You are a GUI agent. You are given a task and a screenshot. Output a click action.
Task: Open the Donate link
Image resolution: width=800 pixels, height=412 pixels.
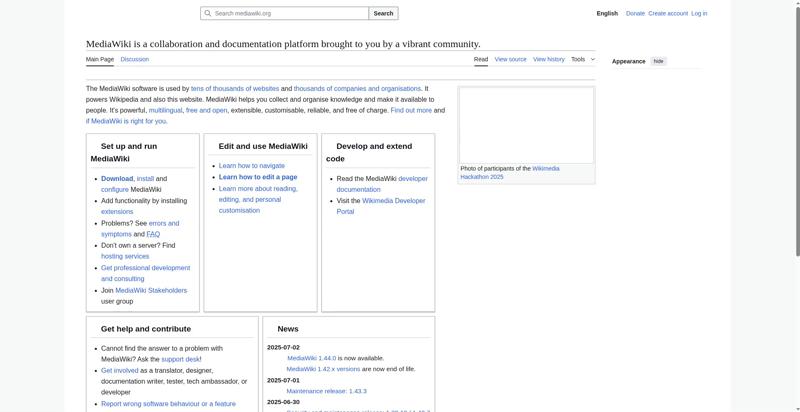click(x=635, y=13)
